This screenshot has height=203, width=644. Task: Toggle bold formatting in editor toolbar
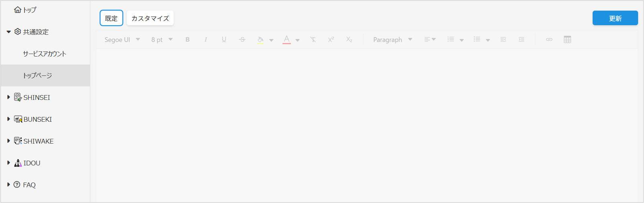tap(187, 39)
